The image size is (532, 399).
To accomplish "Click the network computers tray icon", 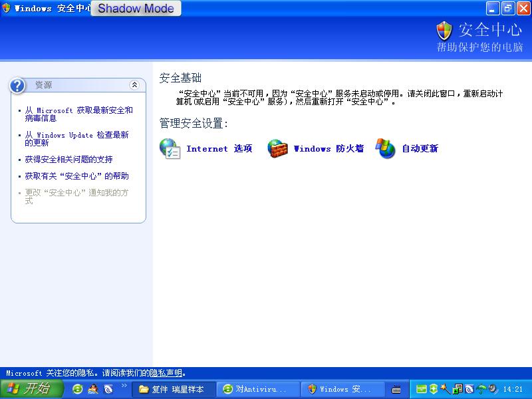I will pos(458,389).
